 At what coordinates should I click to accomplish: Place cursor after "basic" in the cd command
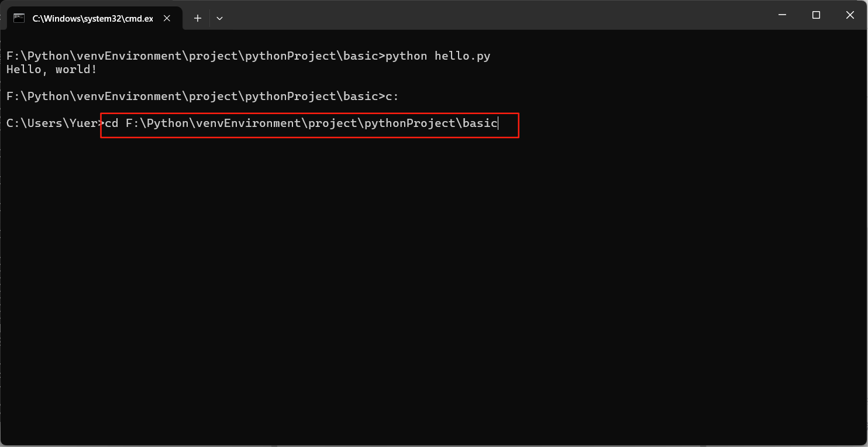[498, 123]
